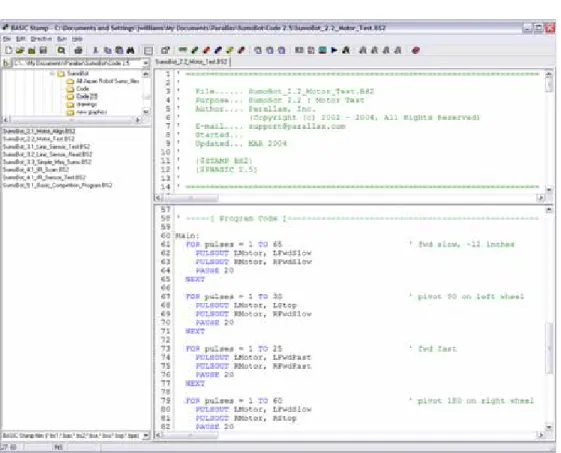
Task: Select the SumoBot folder
Action: click(x=78, y=74)
